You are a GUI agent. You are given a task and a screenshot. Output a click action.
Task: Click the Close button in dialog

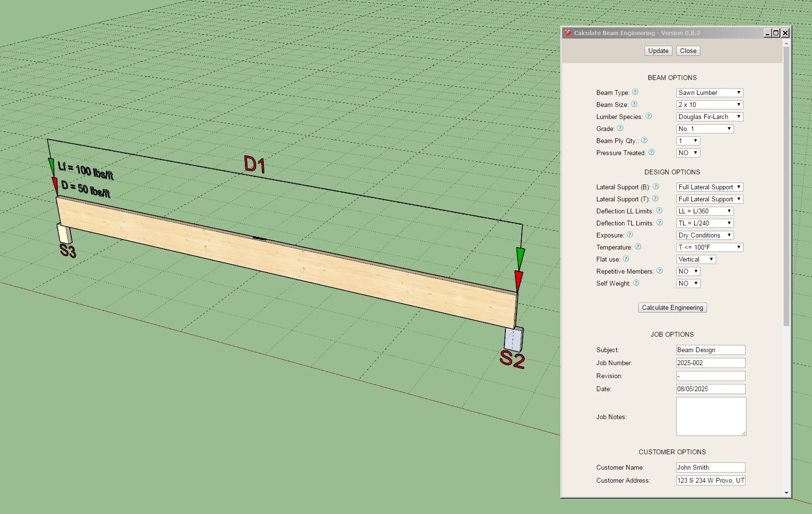[688, 51]
